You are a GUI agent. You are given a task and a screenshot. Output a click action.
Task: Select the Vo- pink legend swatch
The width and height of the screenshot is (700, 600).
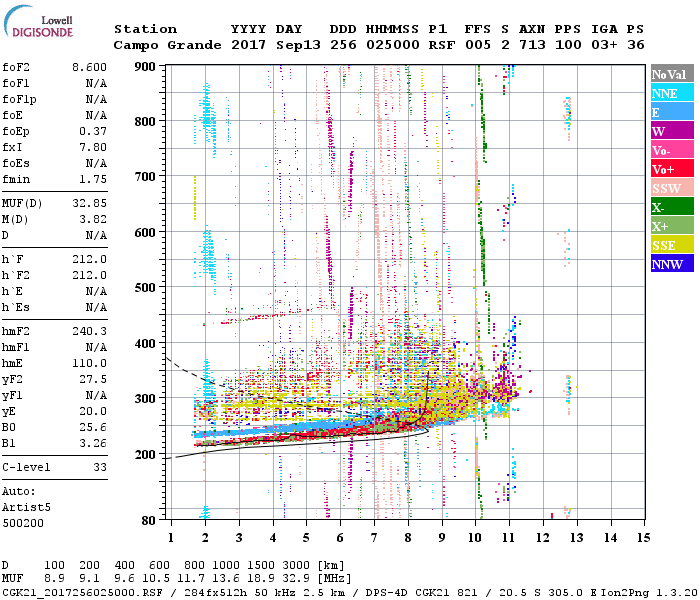pyautogui.click(x=672, y=150)
